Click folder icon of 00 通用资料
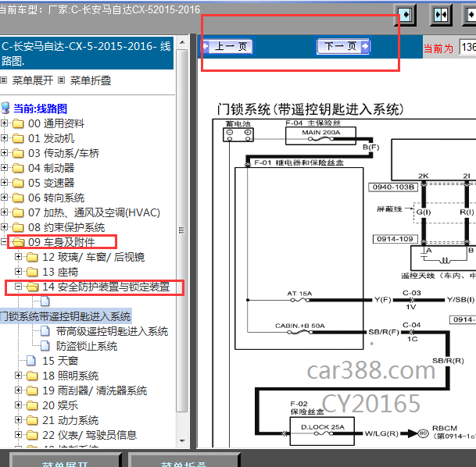Viewport: 476px width, 467px height. [x=18, y=123]
